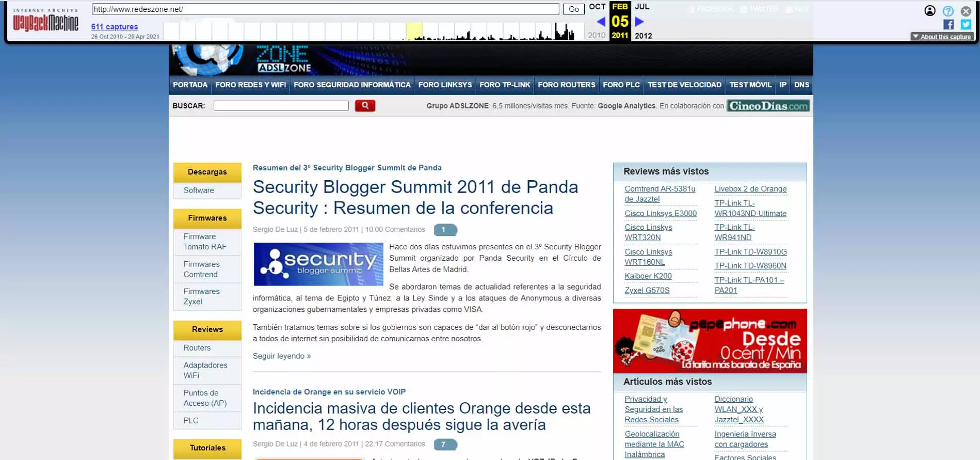Open Kaiboer K200 review link
The width and height of the screenshot is (980, 460).
[648, 276]
